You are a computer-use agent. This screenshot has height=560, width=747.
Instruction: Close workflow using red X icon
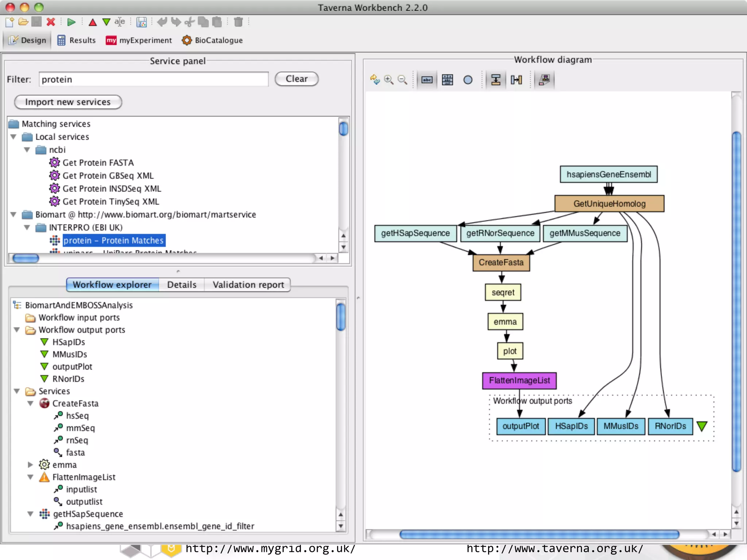(51, 22)
